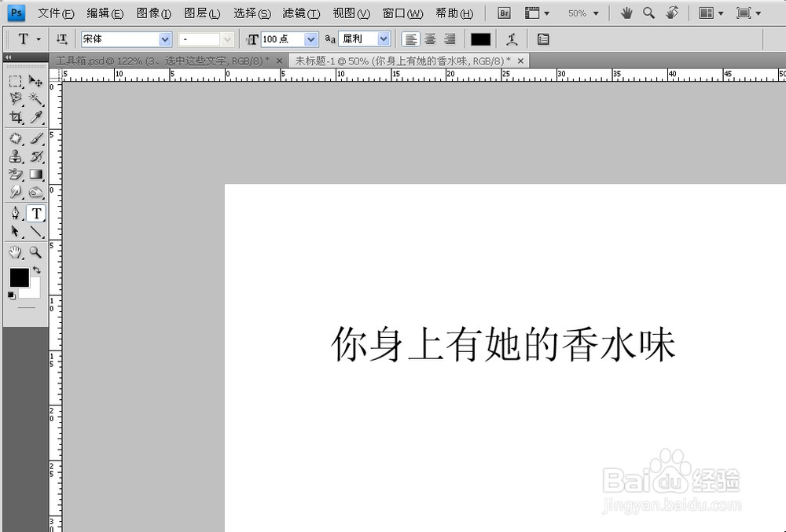Open the text color swatch
Viewport: 786px width, 532px height.
click(x=480, y=39)
